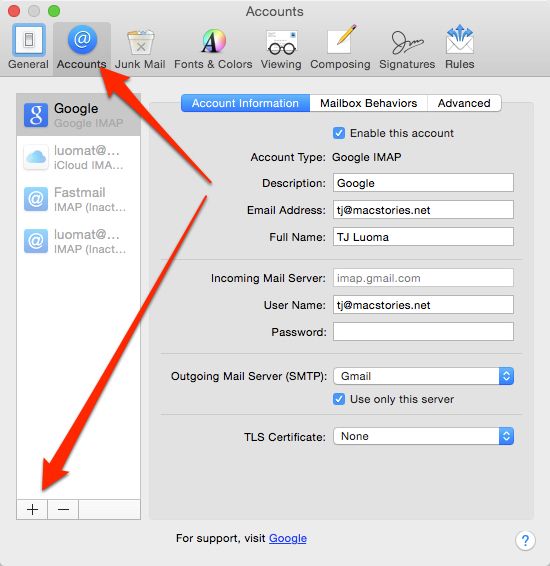
Task: Click the Incoming Mail Server field
Action: (x=423, y=278)
